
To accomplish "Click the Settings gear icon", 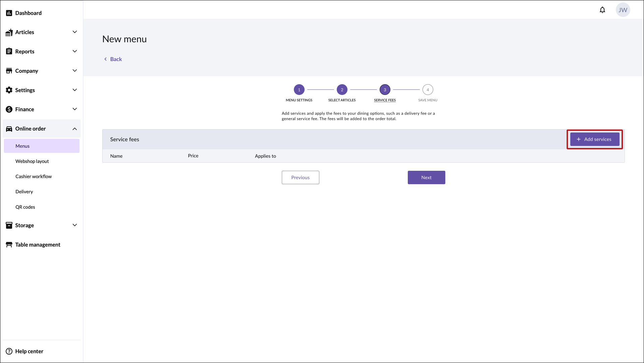I will click(x=9, y=90).
